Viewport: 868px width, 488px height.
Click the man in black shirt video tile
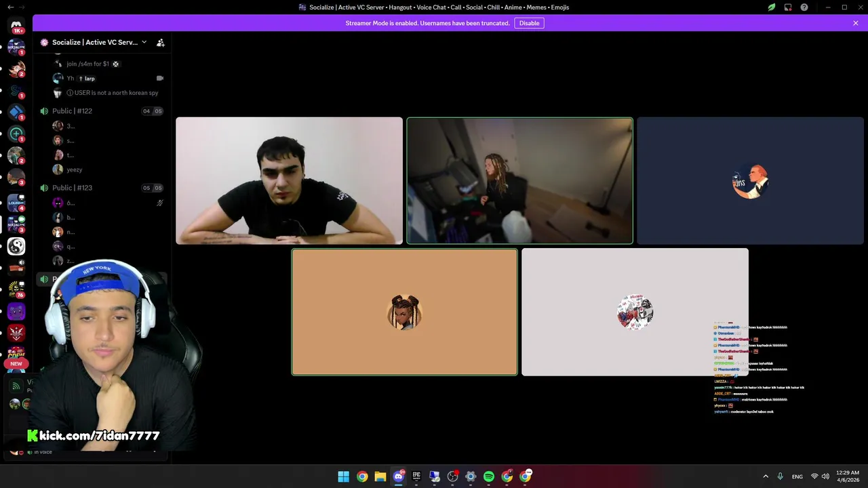[x=289, y=181]
